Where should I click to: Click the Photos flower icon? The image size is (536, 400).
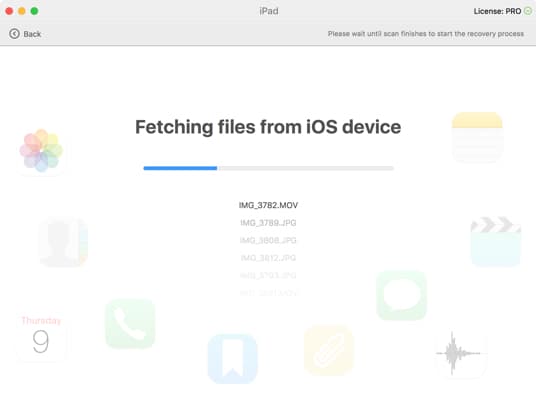tap(41, 150)
